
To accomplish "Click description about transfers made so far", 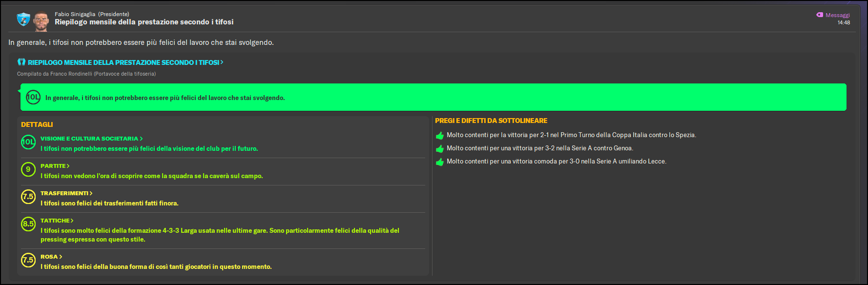I will 109,204.
